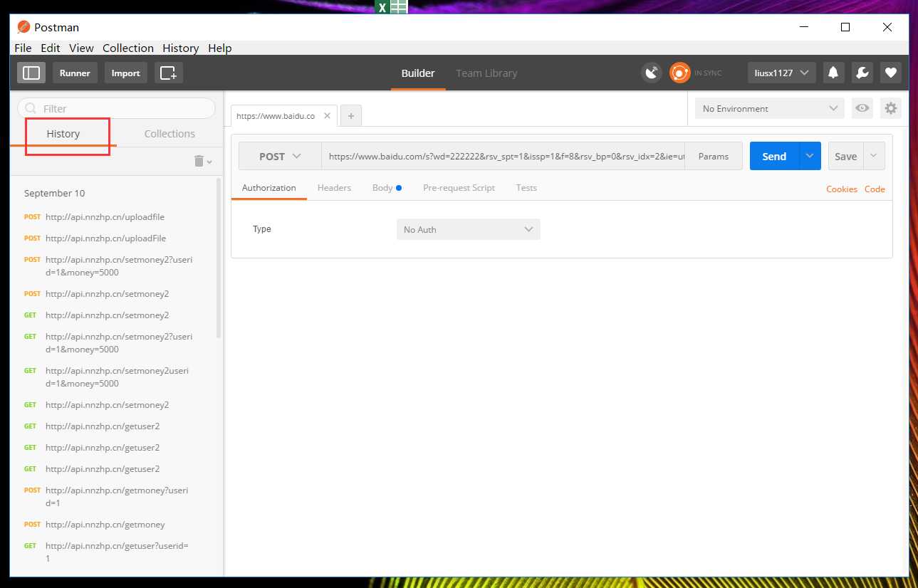918x588 pixels.
Task: Expand the Save button dropdown arrow
Action: 875,156
